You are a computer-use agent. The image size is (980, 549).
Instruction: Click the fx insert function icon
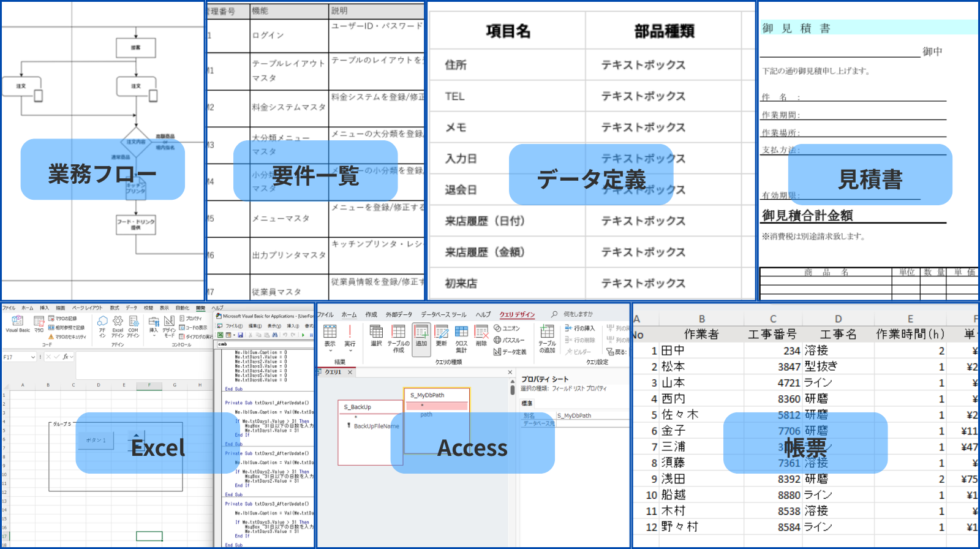pos(66,357)
